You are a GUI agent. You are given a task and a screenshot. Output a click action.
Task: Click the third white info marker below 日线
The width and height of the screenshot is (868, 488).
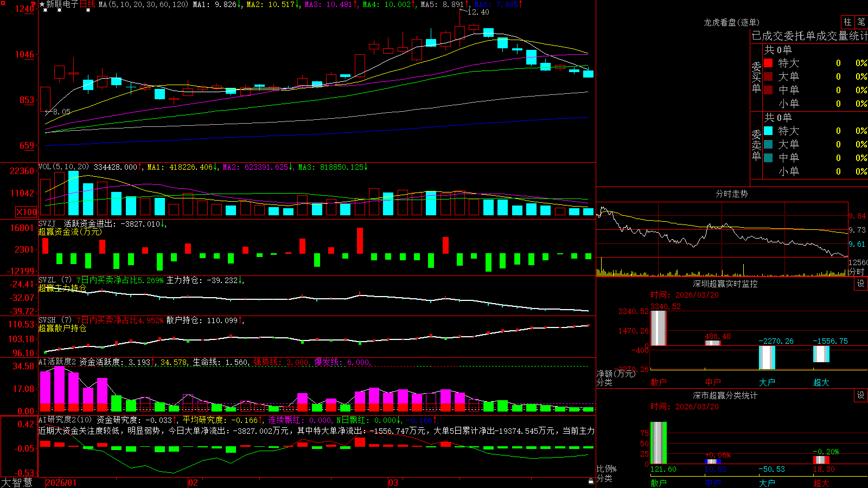click(x=88, y=10)
